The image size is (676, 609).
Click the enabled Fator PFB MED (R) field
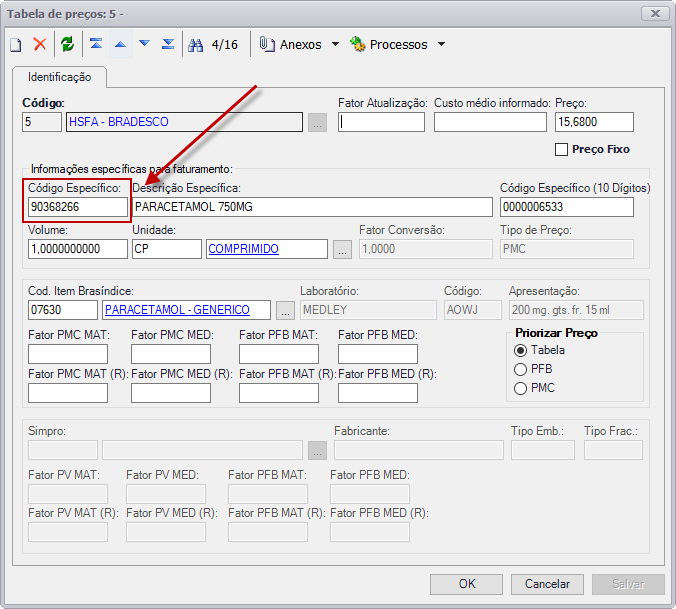[x=378, y=393]
